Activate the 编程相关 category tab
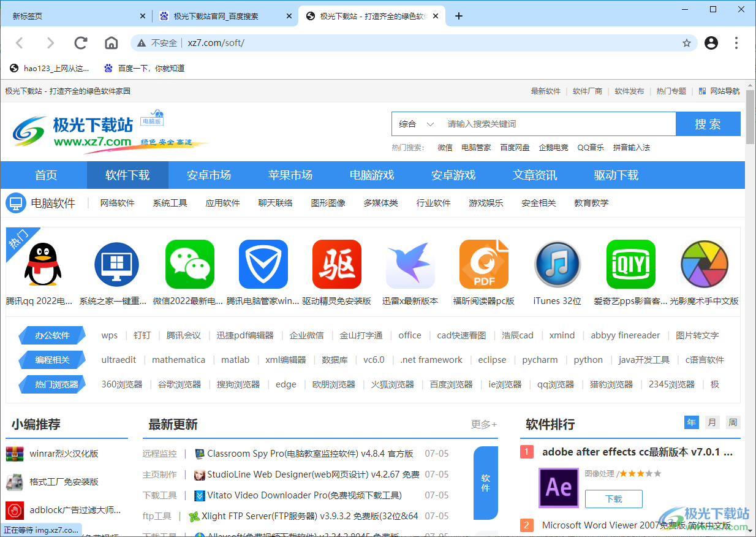756x537 pixels. pyautogui.click(x=51, y=360)
